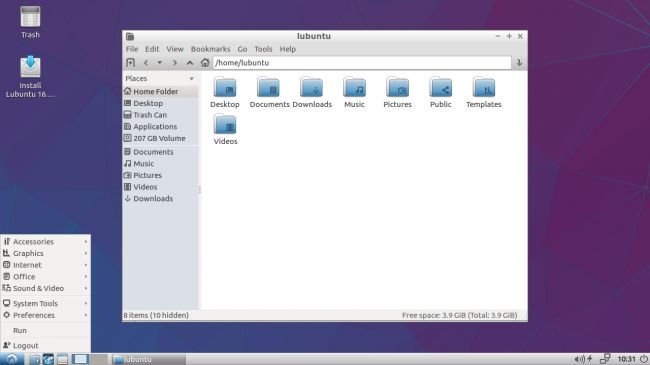Open the View menu

coord(175,49)
